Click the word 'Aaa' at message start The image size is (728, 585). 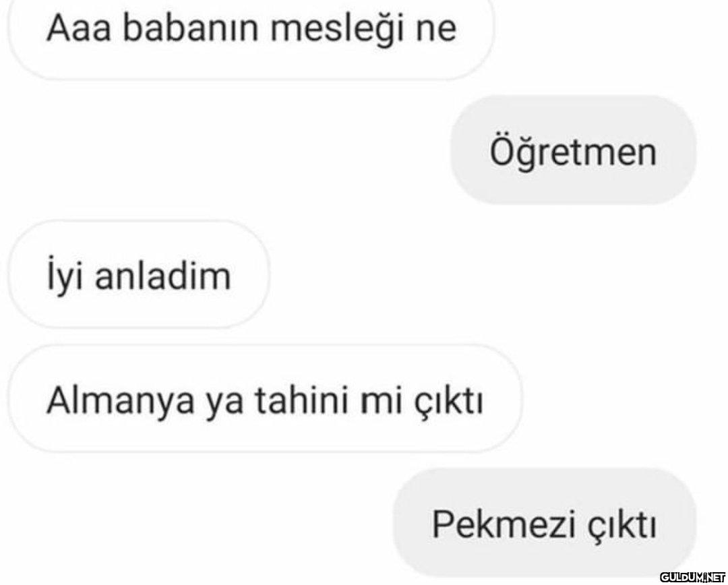78,29
